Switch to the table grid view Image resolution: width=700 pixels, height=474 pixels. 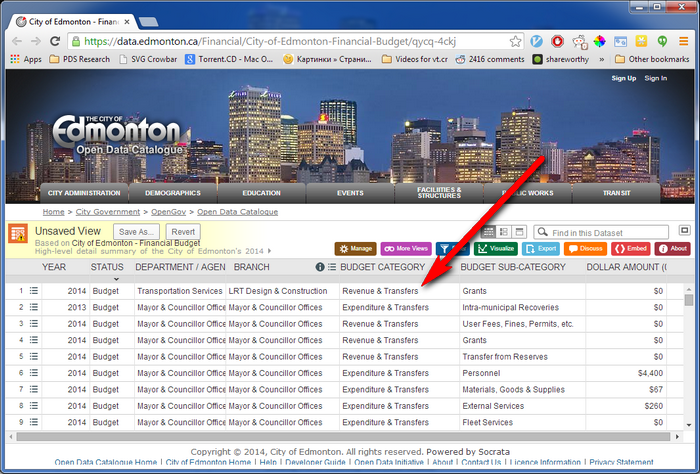point(488,232)
